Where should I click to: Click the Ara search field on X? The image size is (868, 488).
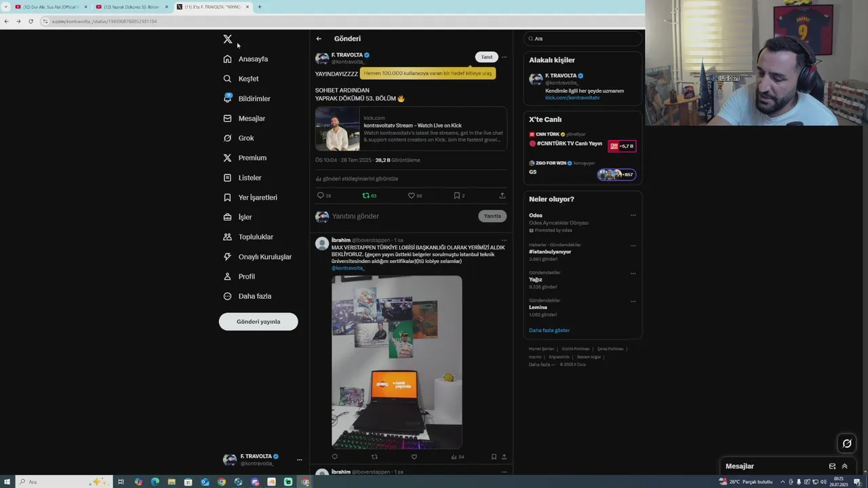583,39
